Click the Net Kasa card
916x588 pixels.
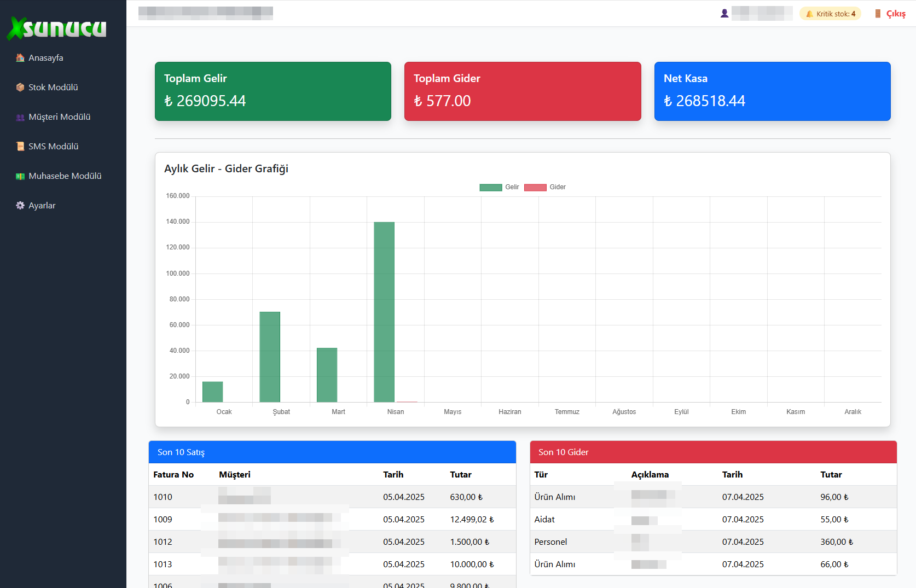[773, 91]
